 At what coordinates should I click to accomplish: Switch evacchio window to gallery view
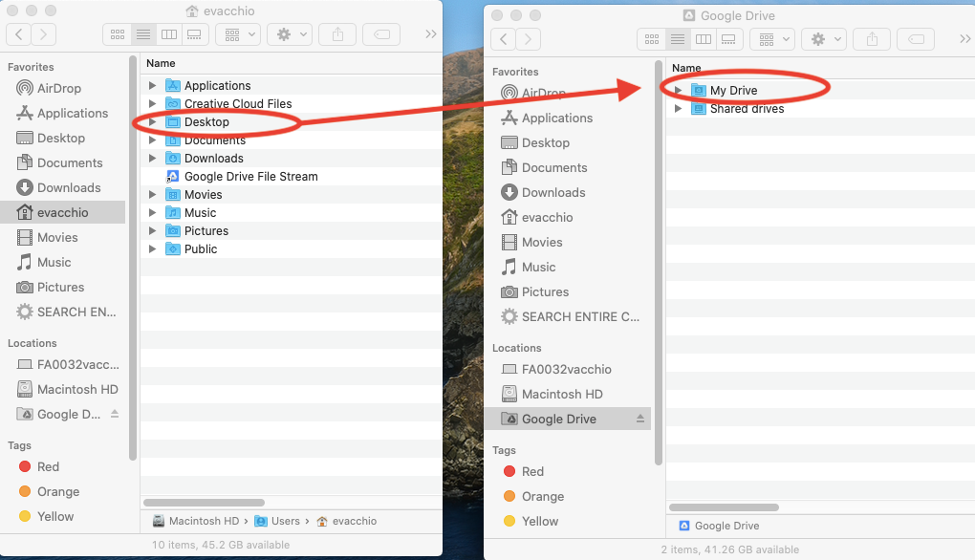coord(195,34)
